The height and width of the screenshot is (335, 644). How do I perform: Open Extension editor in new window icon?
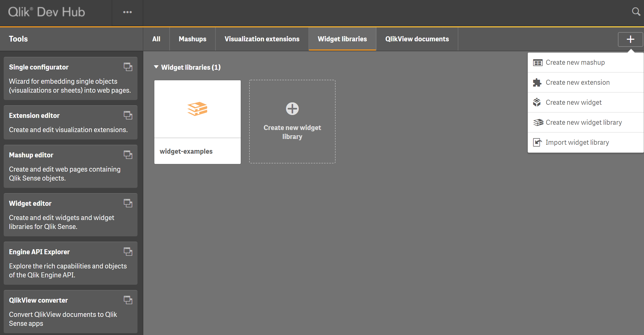(x=128, y=115)
